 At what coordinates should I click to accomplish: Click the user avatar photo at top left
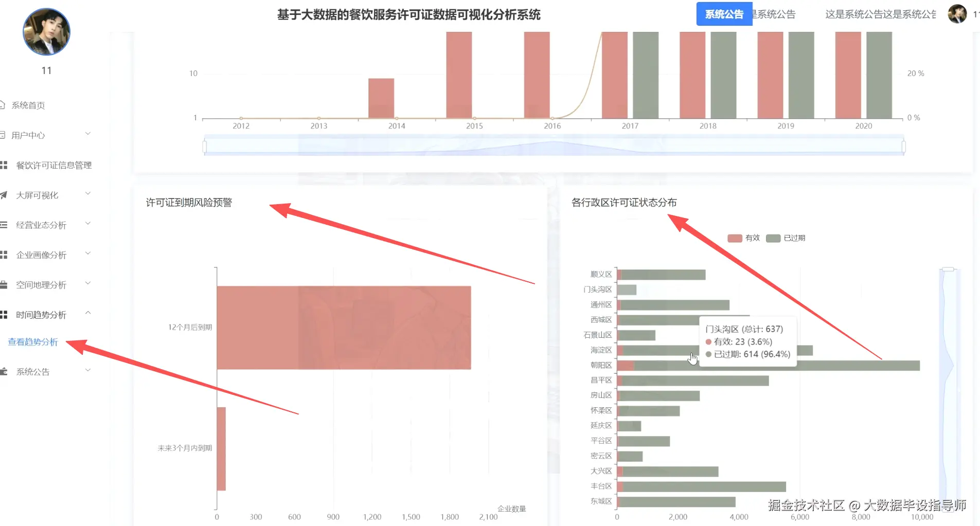pos(46,32)
